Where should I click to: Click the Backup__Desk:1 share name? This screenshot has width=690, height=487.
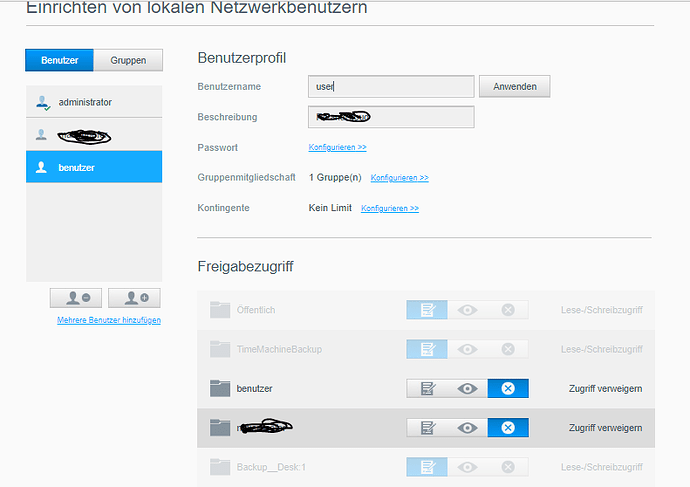coord(271,467)
